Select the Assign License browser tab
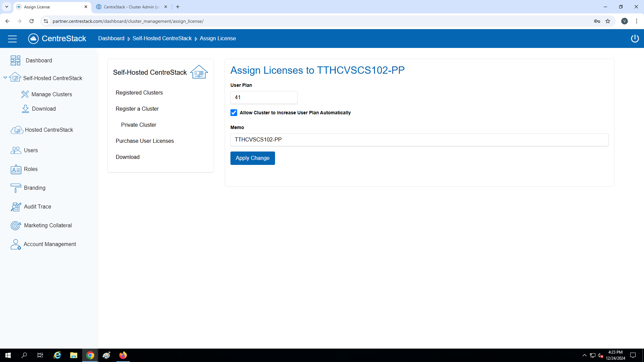The image size is (644, 362). point(52,7)
